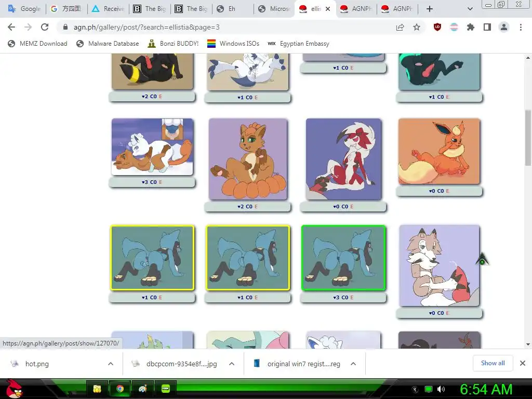This screenshot has height=399, width=532.
Task: Open the orange-background Flareon thumbnail
Action: coord(439,151)
